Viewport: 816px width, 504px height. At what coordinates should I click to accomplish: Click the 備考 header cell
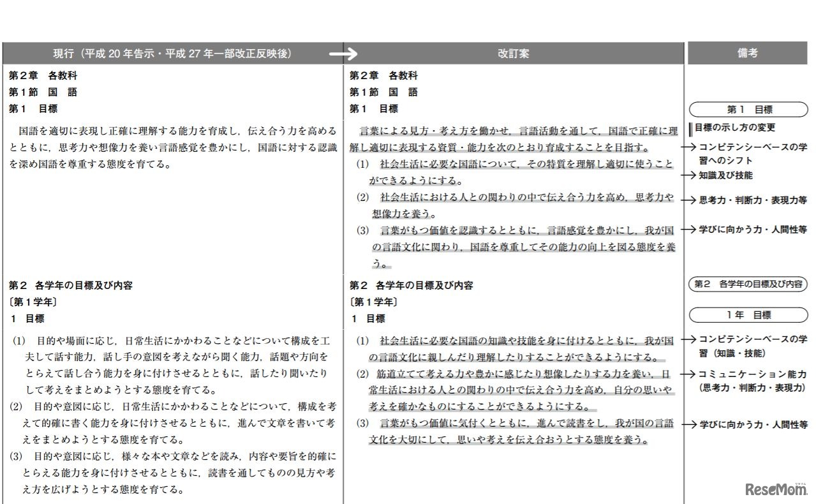[x=750, y=54]
